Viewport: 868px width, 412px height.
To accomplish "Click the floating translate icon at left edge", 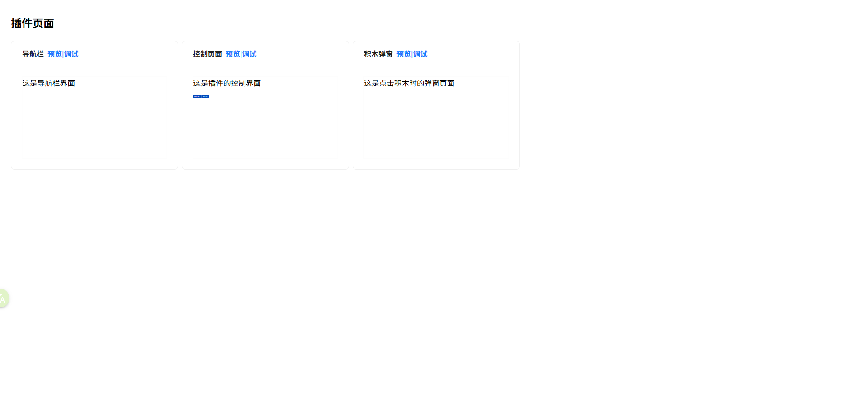I will [3, 298].
